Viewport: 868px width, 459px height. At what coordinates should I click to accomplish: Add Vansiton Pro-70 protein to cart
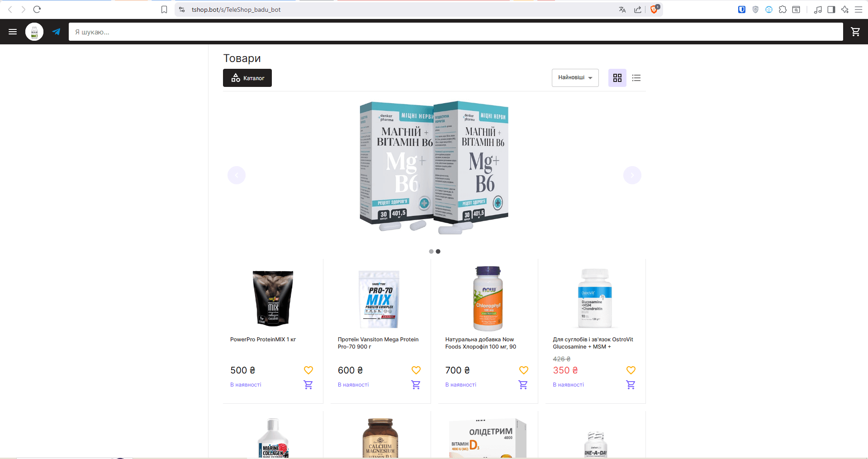point(416,385)
